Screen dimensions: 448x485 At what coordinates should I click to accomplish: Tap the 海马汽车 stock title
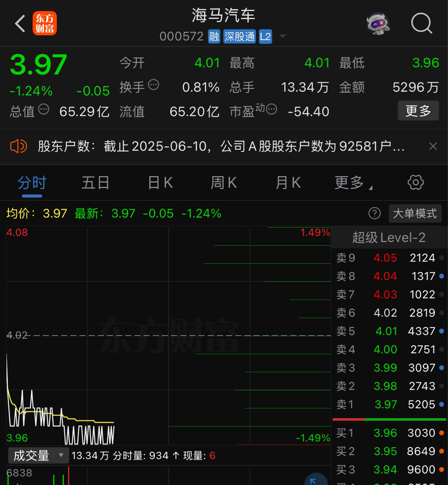point(223,15)
